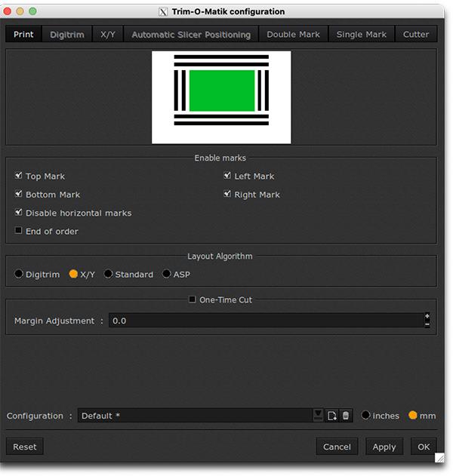Toggle the Left Mark checkbox
The height and width of the screenshot is (476, 453).
tap(227, 176)
